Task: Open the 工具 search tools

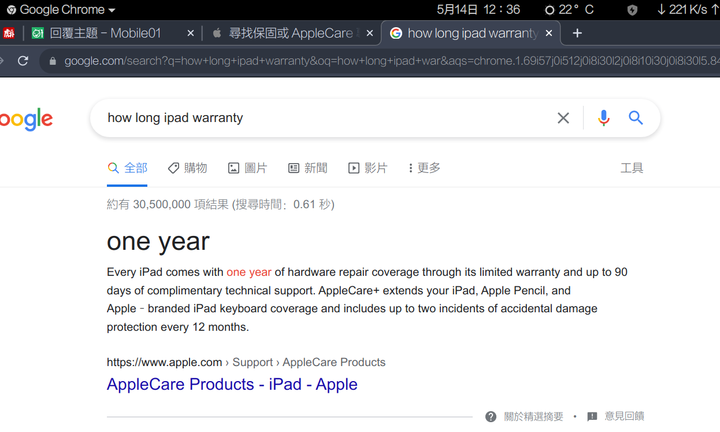Action: point(632,168)
